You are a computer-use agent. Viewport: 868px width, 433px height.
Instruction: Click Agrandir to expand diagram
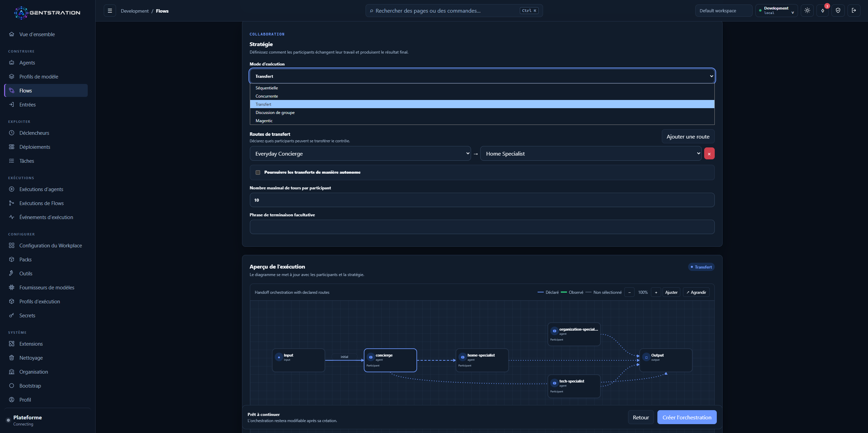tap(696, 292)
